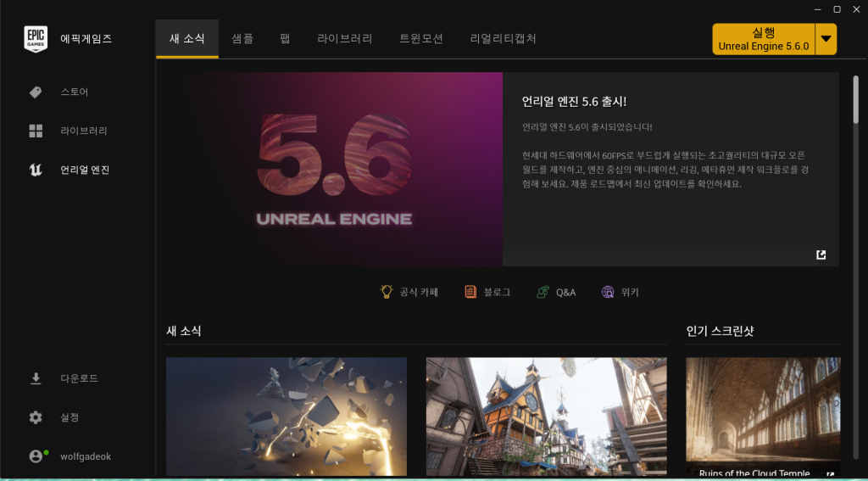Expand the engine version dropdown arrow
The image size is (868, 481).
click(x=826, y=39)
